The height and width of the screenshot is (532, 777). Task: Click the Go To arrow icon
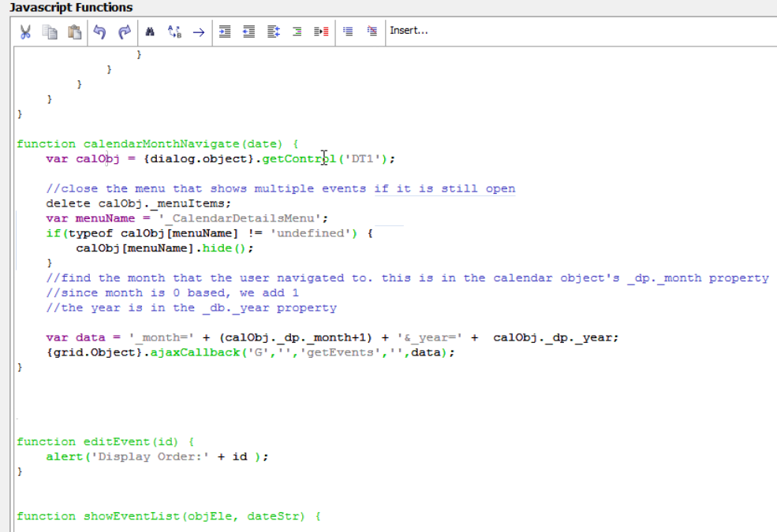tap(199, 32)
